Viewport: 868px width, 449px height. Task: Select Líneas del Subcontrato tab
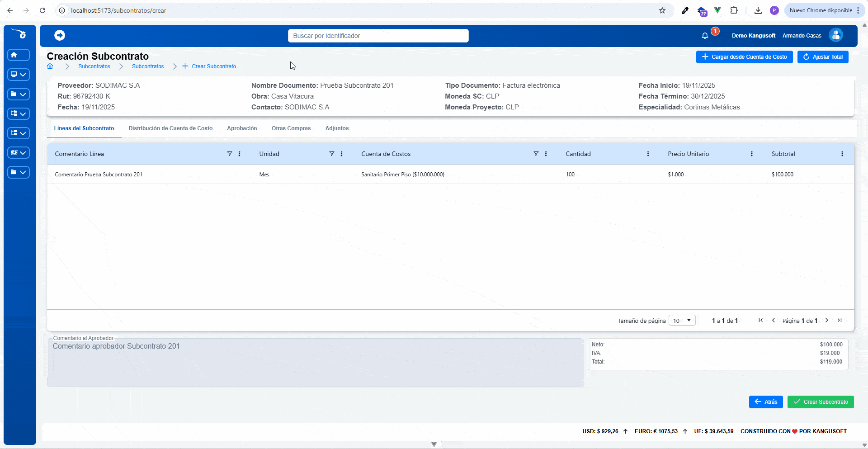(x=84, y=128)
